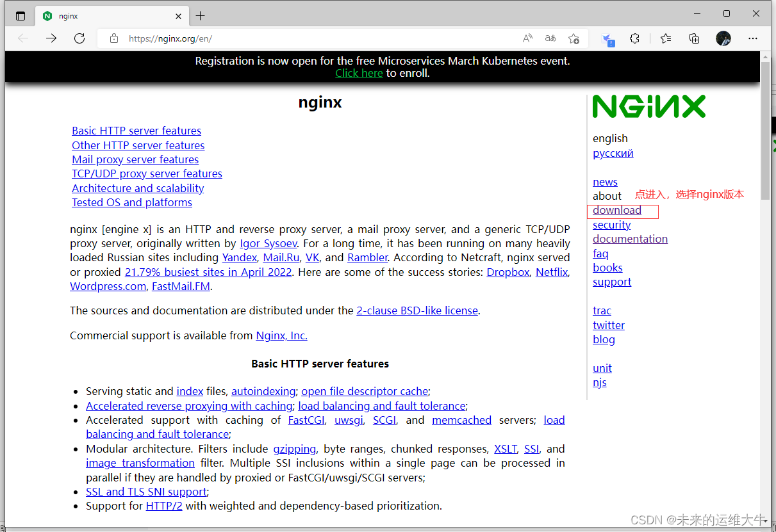Switch language to русский
The height and width of the screenshot is (532, 776).
[613, 153]
